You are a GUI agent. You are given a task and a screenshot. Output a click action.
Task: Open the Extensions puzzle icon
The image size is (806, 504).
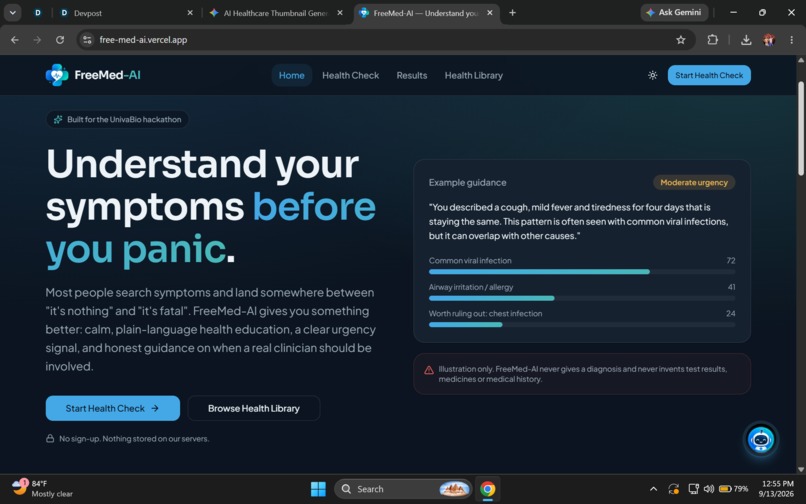coord(712,40)
